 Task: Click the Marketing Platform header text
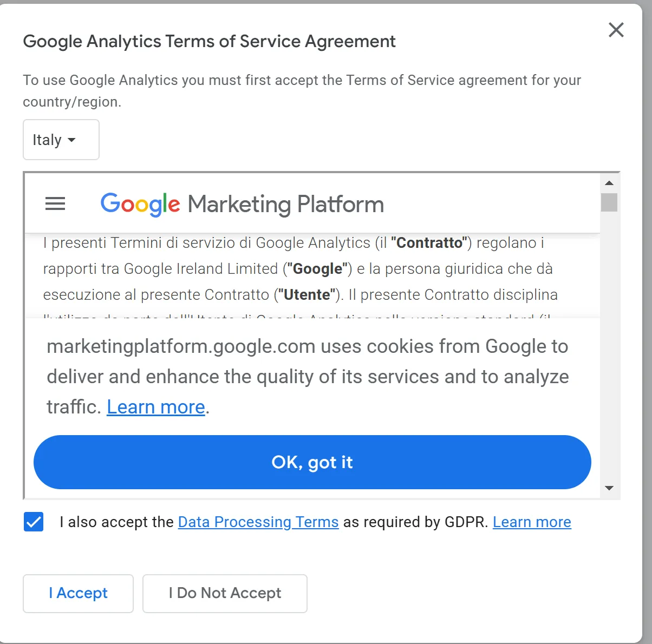pos(285,205)
